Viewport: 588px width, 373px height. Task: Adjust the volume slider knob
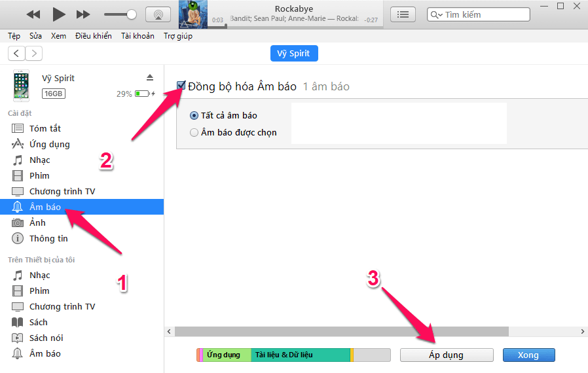[x=131, y=14]
